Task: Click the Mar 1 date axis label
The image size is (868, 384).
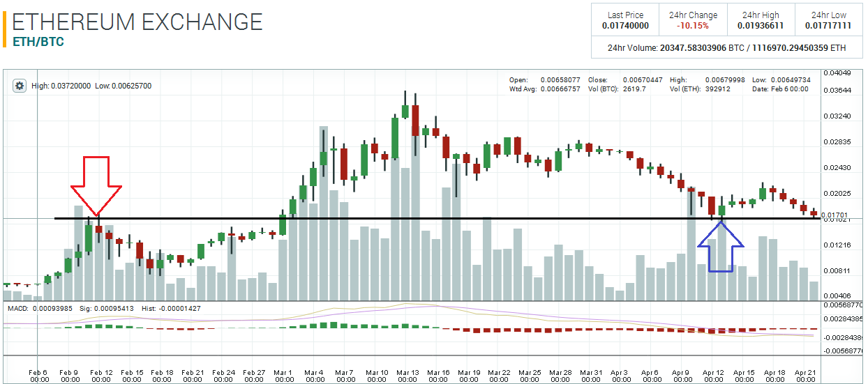Action: click(284, 376)
